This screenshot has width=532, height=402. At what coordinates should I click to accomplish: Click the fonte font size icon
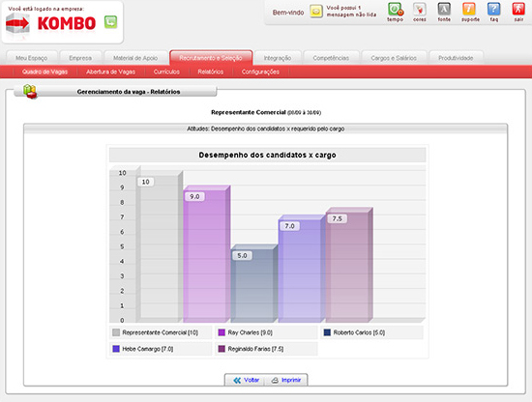444,9
